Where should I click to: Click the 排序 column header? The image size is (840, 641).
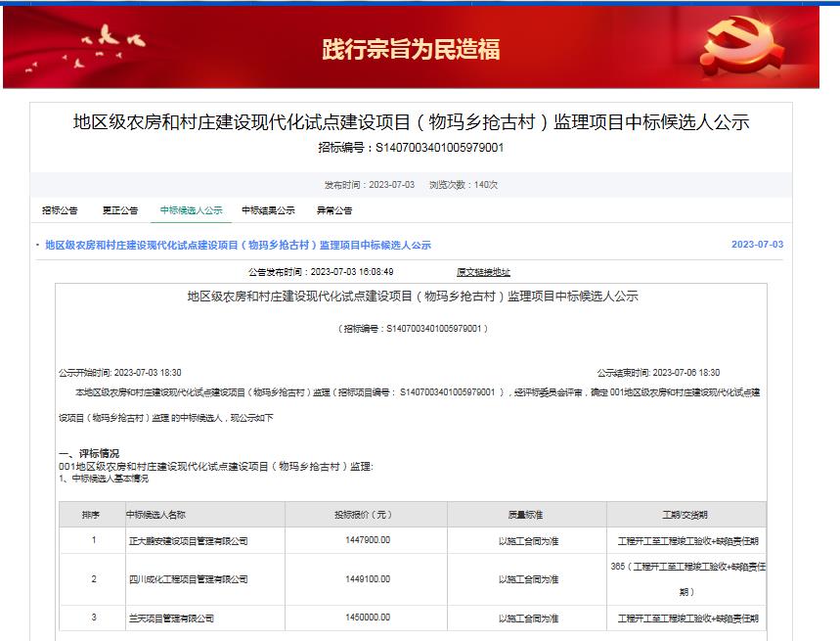tap(91, 514)
